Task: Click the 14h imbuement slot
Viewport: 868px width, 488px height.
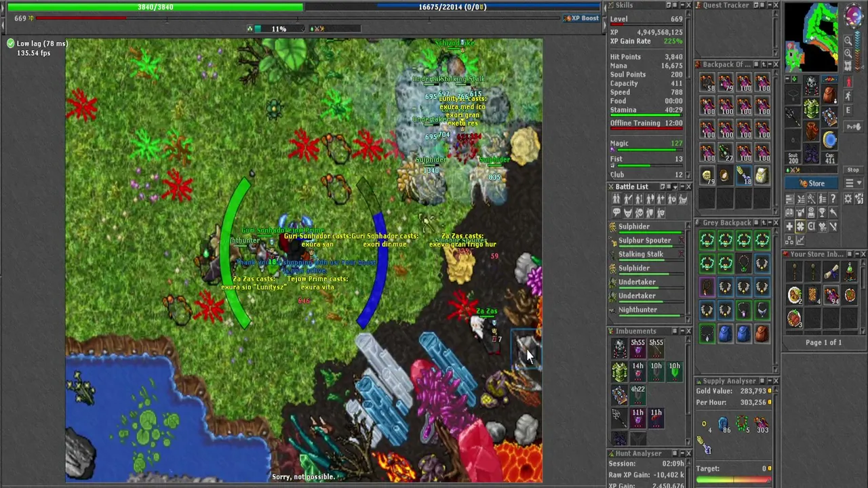Action: coord(637,371)
